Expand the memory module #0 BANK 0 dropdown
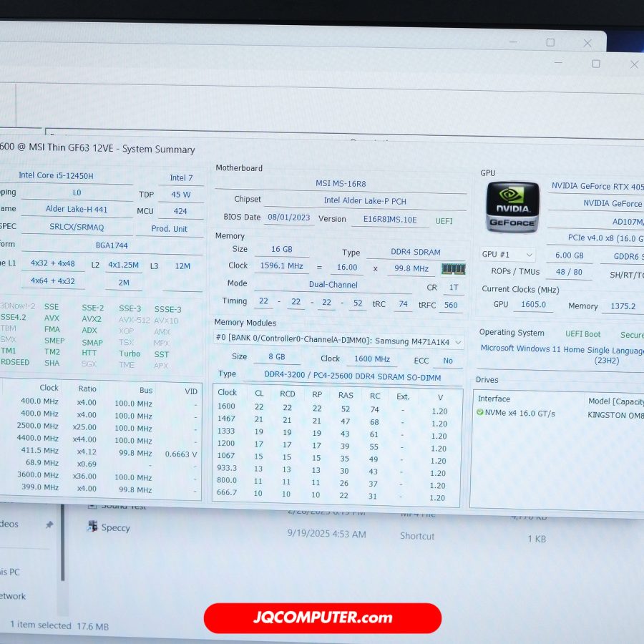Image resolution: width=644 pixels, height=644 pixels. [339, 341]
